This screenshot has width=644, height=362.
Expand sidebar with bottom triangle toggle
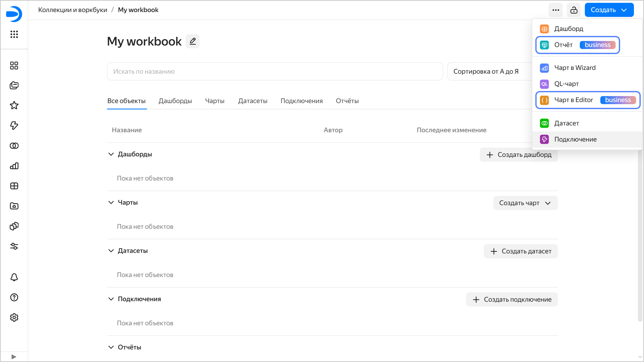14,357
